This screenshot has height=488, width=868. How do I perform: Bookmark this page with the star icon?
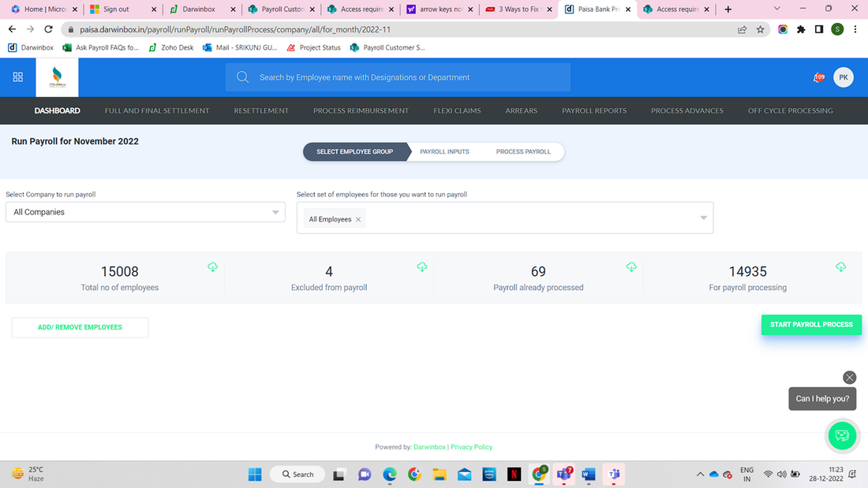760,28
